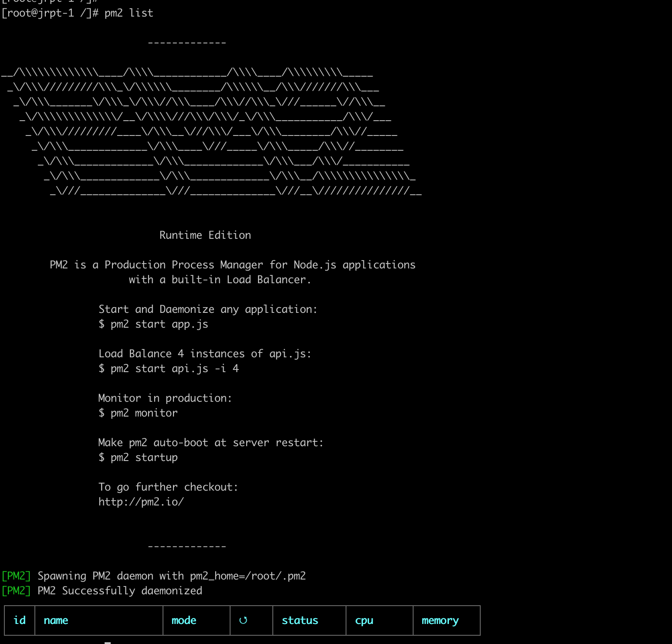Click the [PM2] tag on the Successfully daemonized line
Image resolution: width=672 pixels, height=644 pixels.
coord(16,591)
